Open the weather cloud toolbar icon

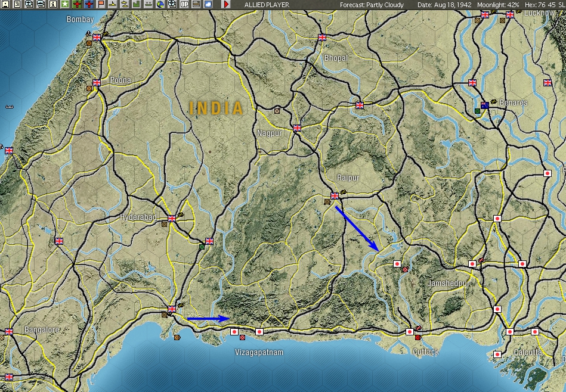coord(208,4)
